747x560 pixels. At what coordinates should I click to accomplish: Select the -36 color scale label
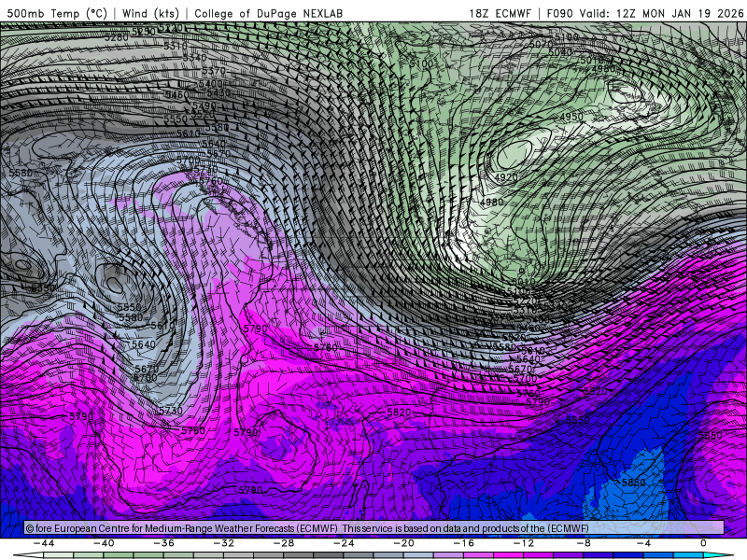click(164, 543)
